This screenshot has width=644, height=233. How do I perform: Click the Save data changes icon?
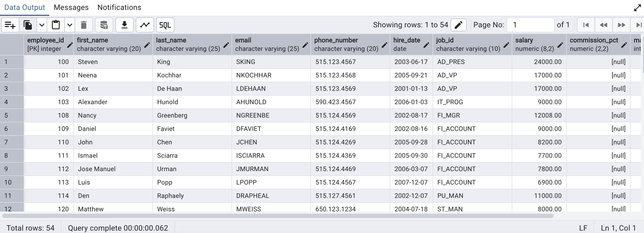point(104,25)
